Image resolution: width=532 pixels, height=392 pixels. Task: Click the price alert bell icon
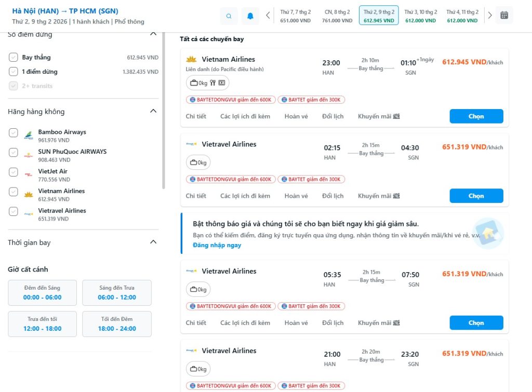click(x=250, y=16)
